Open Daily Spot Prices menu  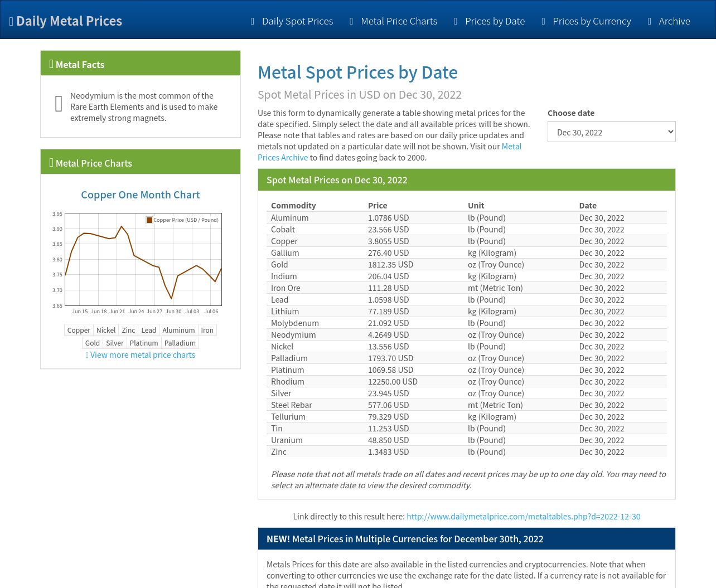pyautogui.click(x=297, y=21)
